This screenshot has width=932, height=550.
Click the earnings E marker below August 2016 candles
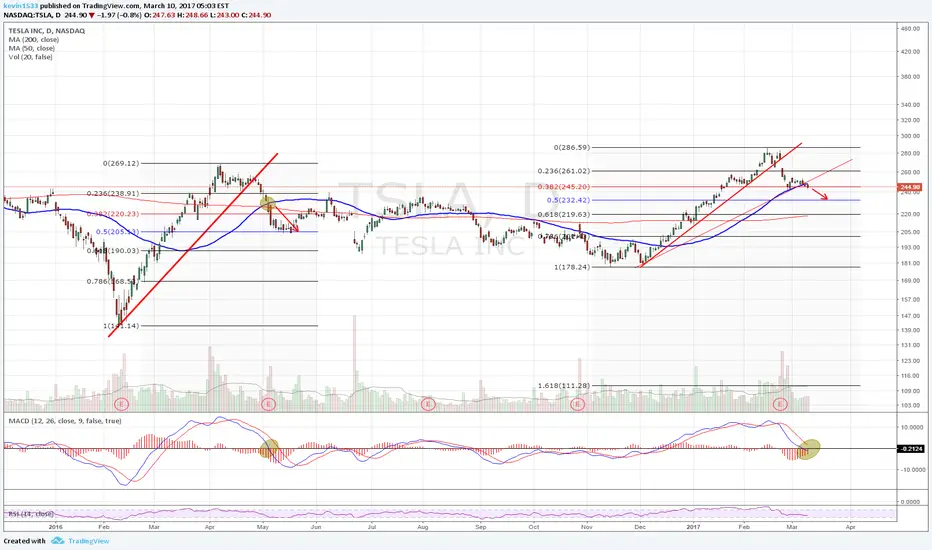(427, 404)
